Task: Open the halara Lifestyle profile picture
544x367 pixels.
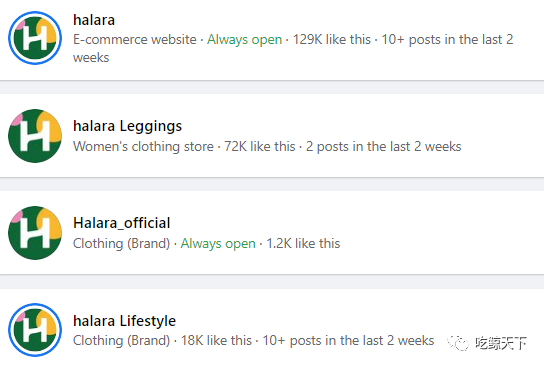Action: 35,330
